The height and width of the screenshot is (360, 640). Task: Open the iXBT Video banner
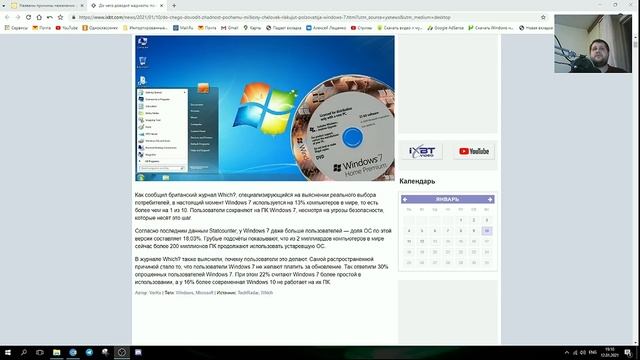pyautogui.click(x=422, y=151)
